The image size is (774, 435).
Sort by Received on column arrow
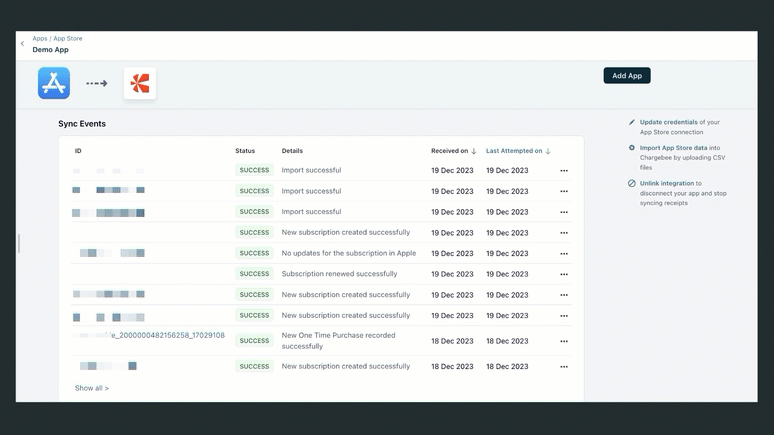pyautogui.click(x=474, y=152)
